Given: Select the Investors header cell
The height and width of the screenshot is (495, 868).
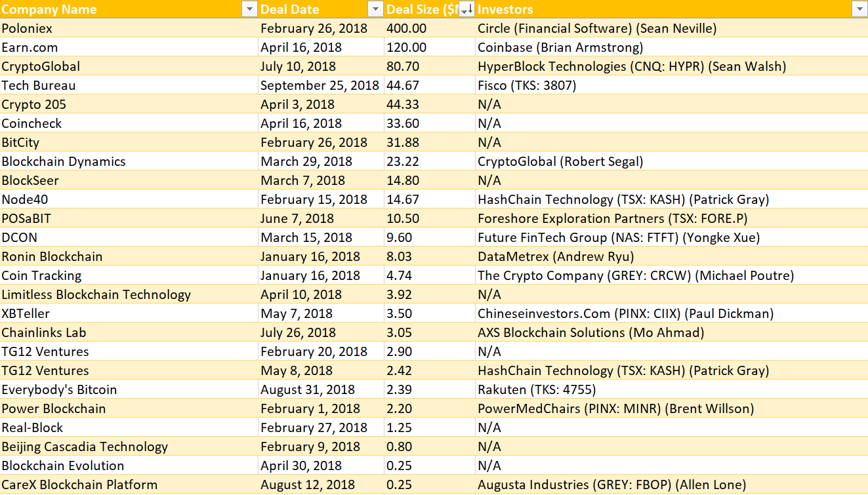Looking at the screenshot, I should (x=672, y=9).
